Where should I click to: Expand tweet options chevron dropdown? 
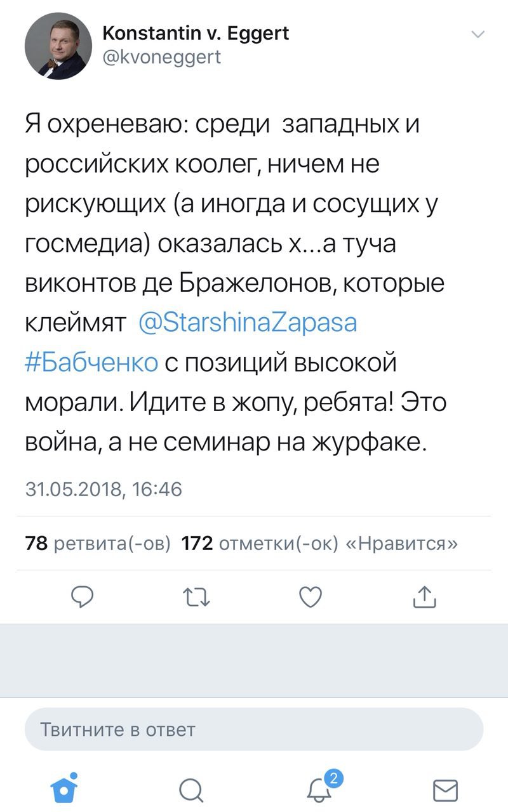pyautogui.click(x=478, y=34)
